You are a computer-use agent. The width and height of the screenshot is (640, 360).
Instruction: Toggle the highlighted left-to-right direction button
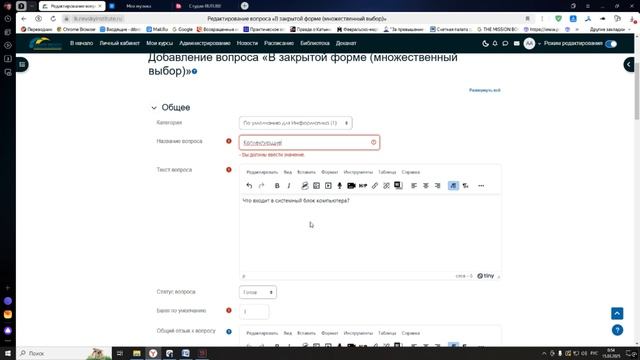click(453, 186)
